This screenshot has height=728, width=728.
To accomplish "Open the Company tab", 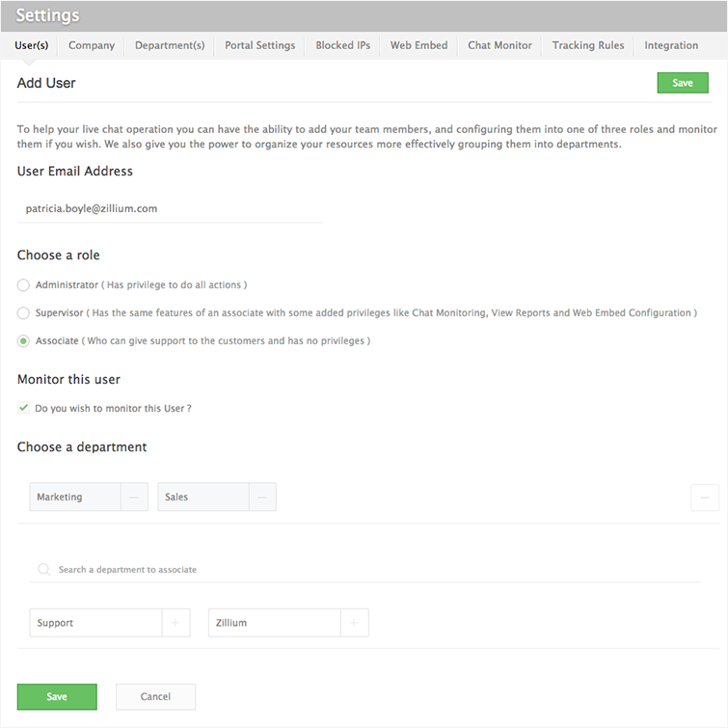I will pyautogui.click(x=92, y=45).
